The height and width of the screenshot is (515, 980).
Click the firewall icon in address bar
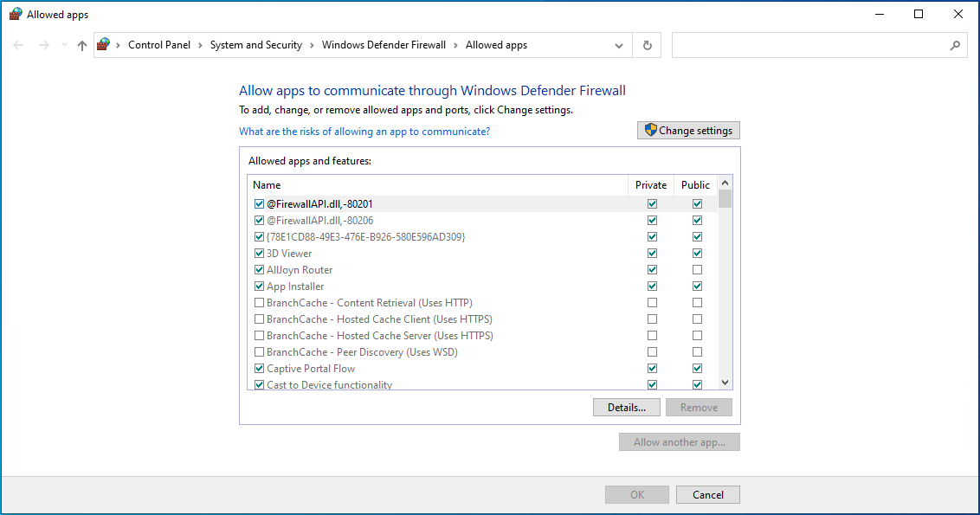click(x=105, y=45)
